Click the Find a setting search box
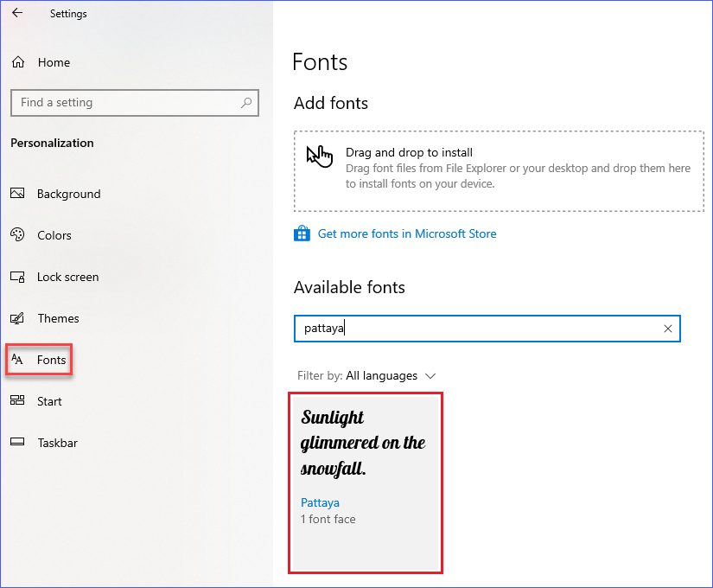This screenshot has height=588, width=713. (x=135, y=103)
